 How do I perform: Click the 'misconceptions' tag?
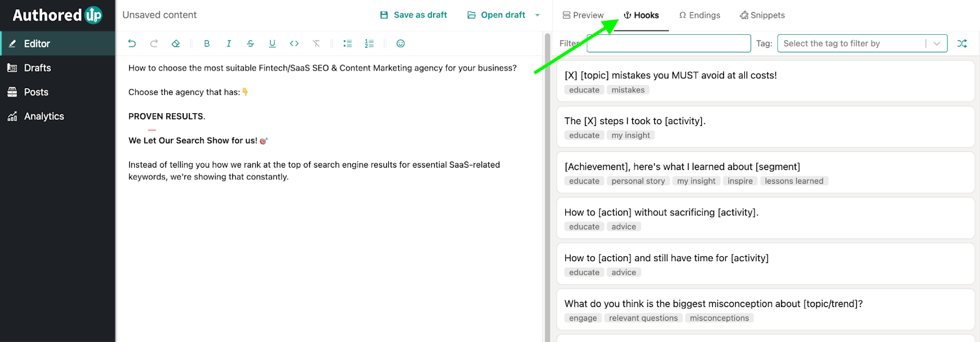click(x=719, y=318)
